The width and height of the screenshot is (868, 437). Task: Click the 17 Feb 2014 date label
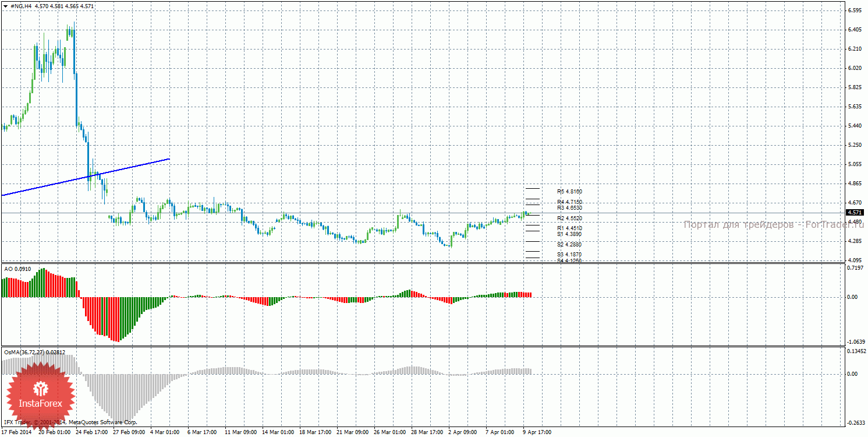17,432
